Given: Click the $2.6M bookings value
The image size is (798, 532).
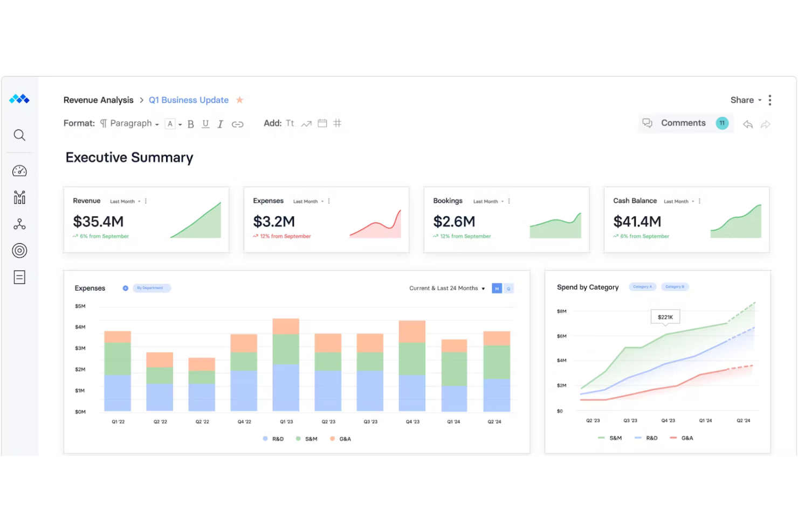Looking at the screenshot, I should 454,222.
